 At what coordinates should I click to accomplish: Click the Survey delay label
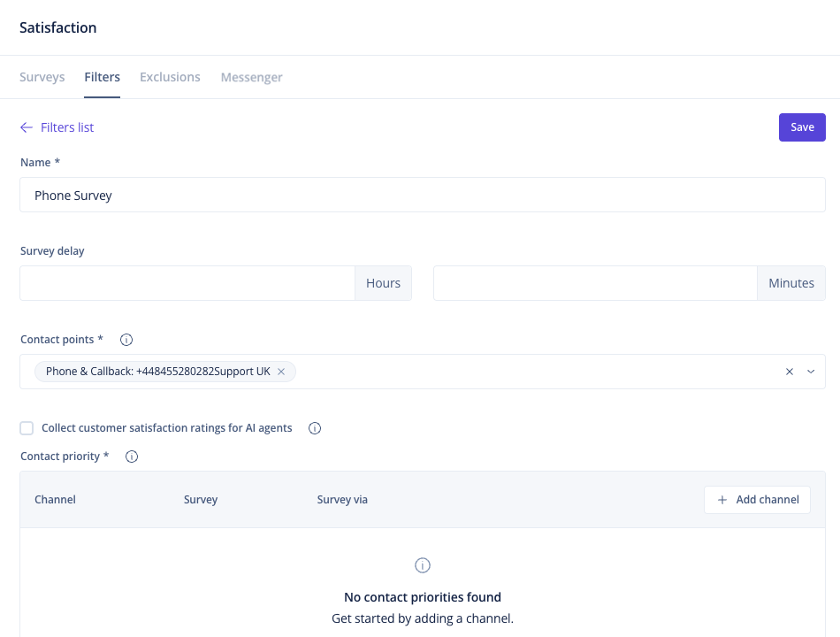coord(52,251)
